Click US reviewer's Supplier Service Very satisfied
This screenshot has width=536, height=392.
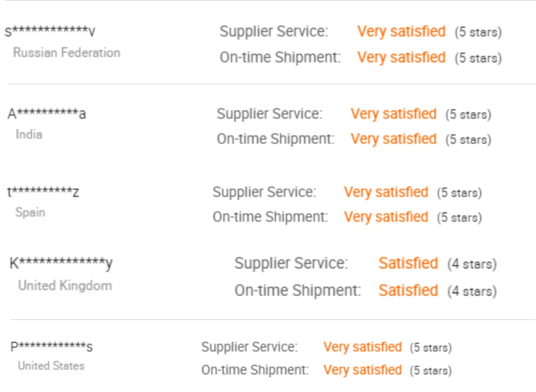pyautogui.click(x=362, y=347)
